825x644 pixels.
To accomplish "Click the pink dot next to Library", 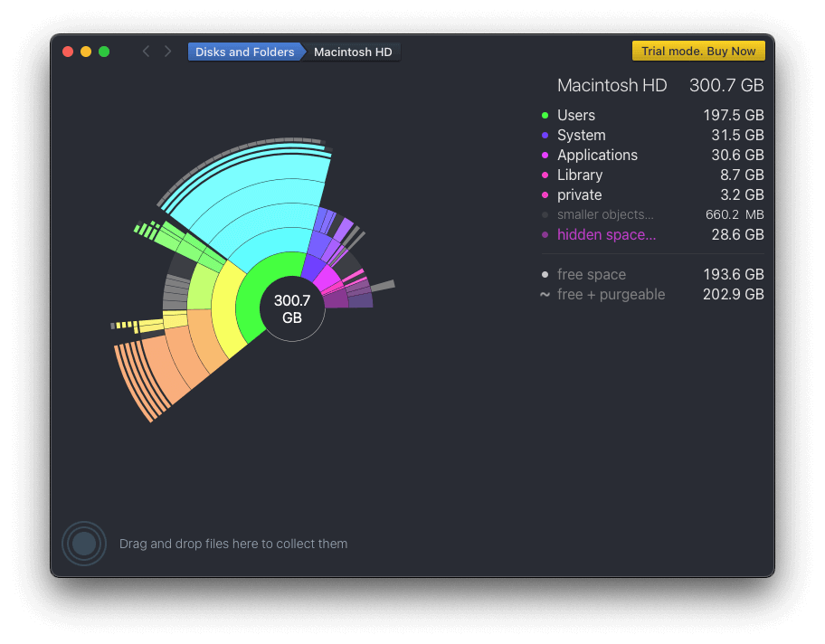I will 545,175.
